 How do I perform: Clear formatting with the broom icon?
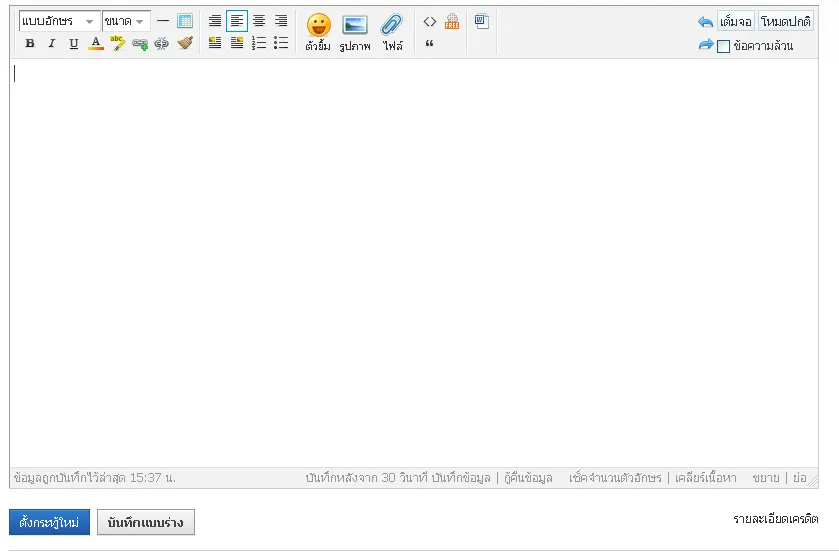point(185,43)
